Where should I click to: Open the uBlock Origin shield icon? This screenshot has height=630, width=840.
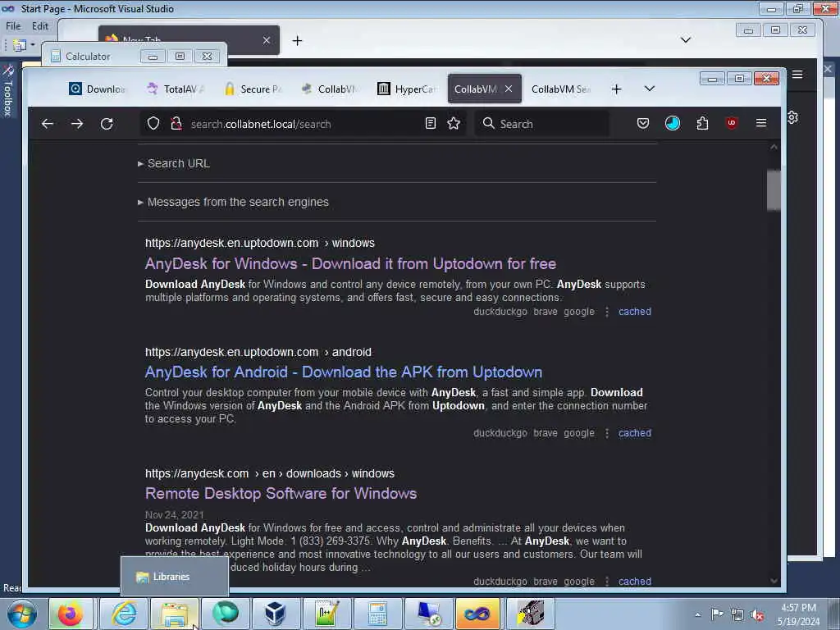[x=731, y=124]
